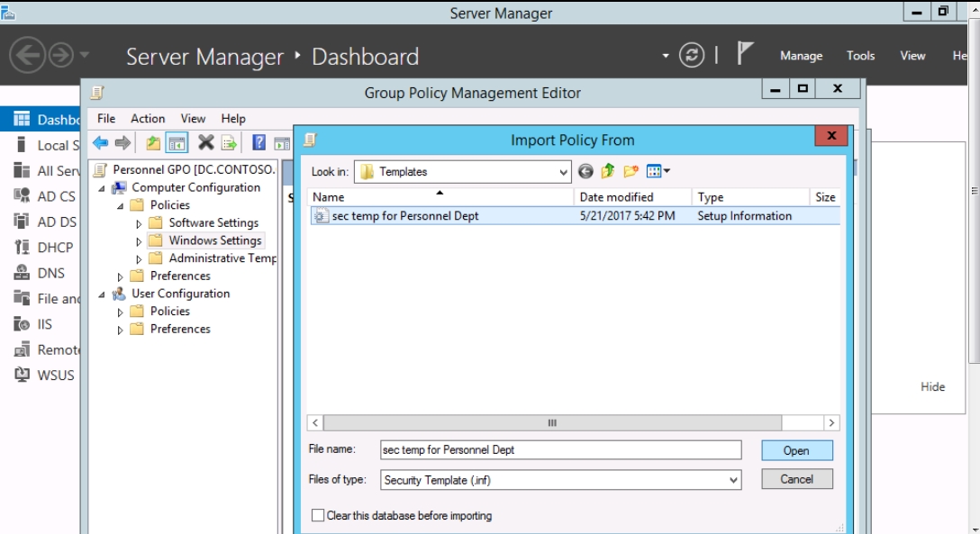Open the Action menu
This screenshot has width=980, height=534.
[x=148, y=118]
